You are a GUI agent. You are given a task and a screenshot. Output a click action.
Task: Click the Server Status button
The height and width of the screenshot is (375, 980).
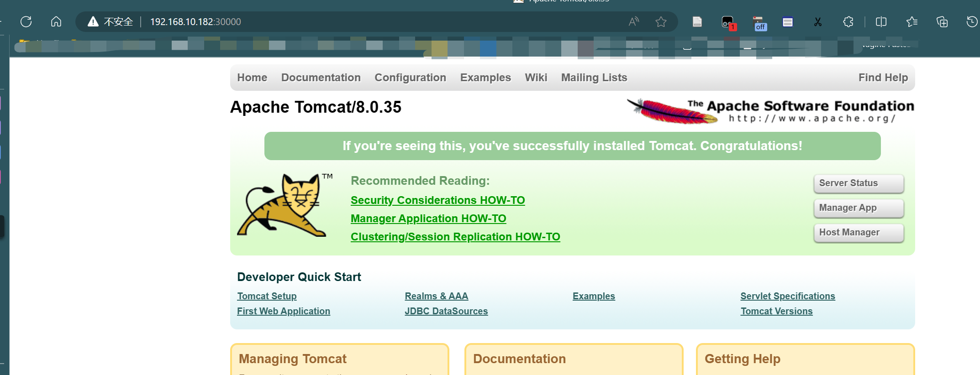859,183
